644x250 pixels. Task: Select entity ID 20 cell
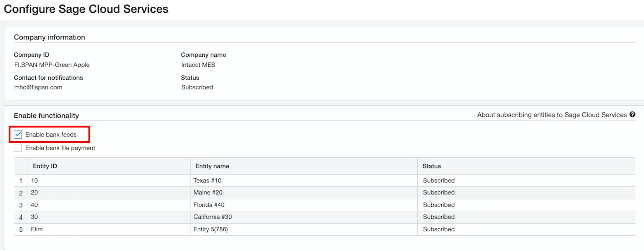109,192
